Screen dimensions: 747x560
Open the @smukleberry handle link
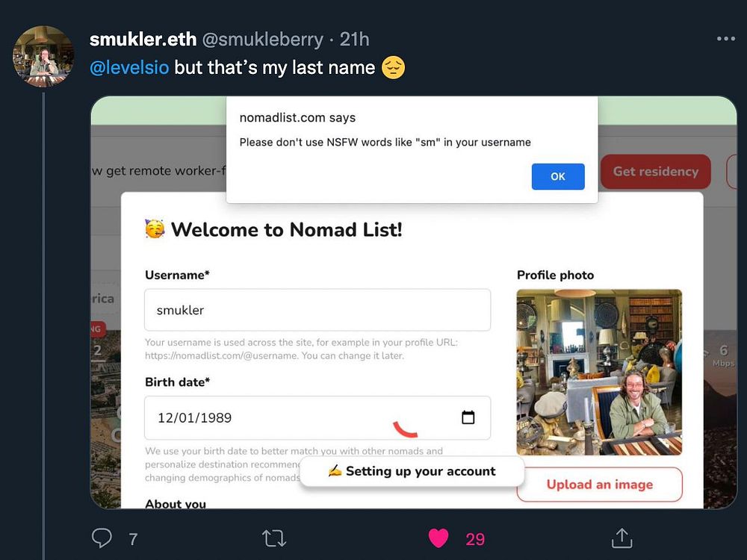click(263, 40)
